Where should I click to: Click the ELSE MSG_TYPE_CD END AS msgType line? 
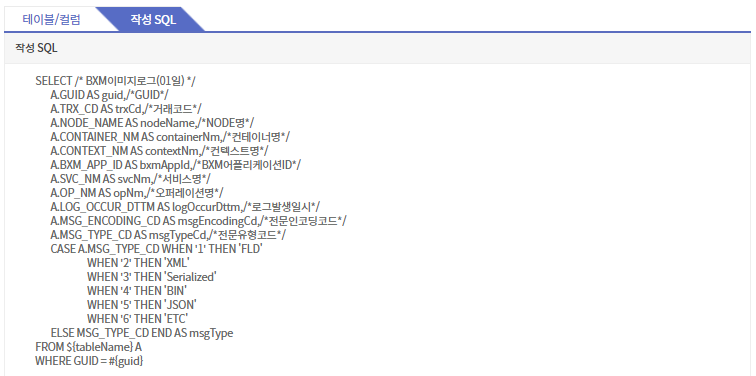[x=142, y=333]
